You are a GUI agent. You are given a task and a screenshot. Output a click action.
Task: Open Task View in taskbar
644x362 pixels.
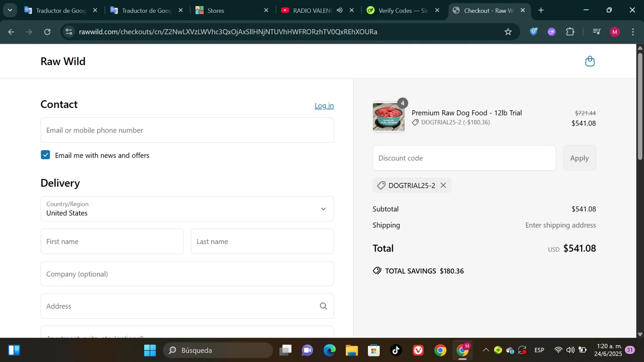[285, 350]
